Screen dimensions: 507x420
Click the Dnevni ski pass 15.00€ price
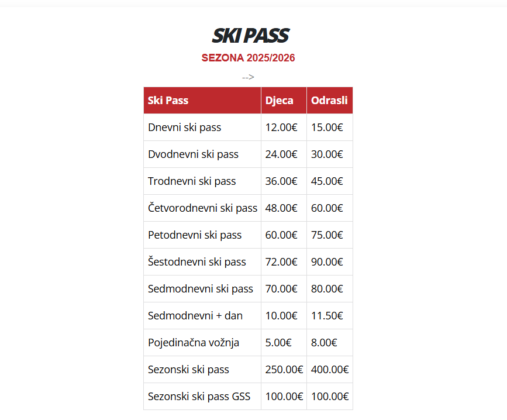327,128
